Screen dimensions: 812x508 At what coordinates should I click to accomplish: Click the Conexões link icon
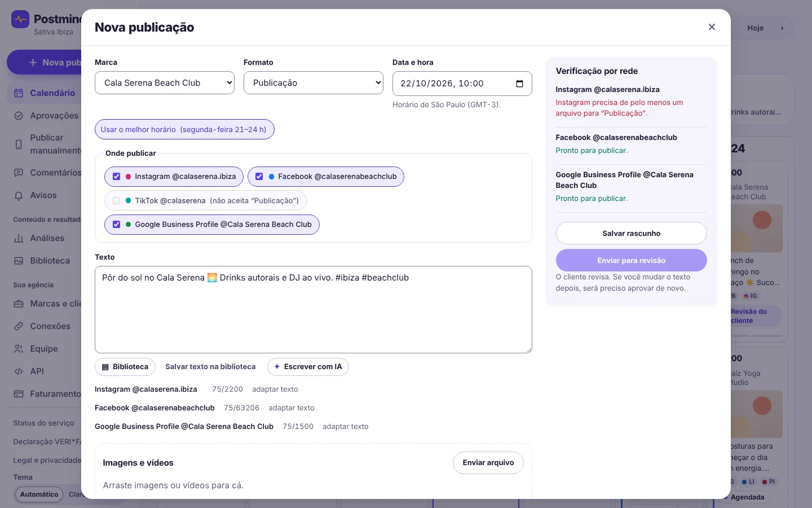click(19, 326)
